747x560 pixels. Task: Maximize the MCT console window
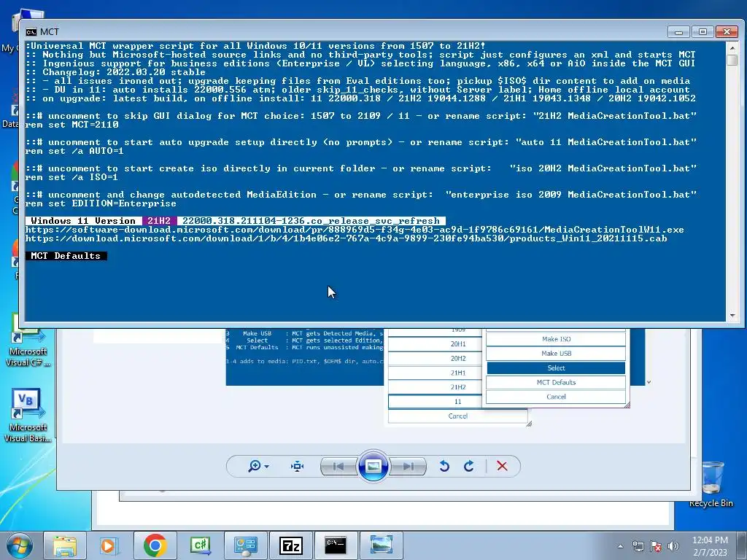[x=703, y=32]
